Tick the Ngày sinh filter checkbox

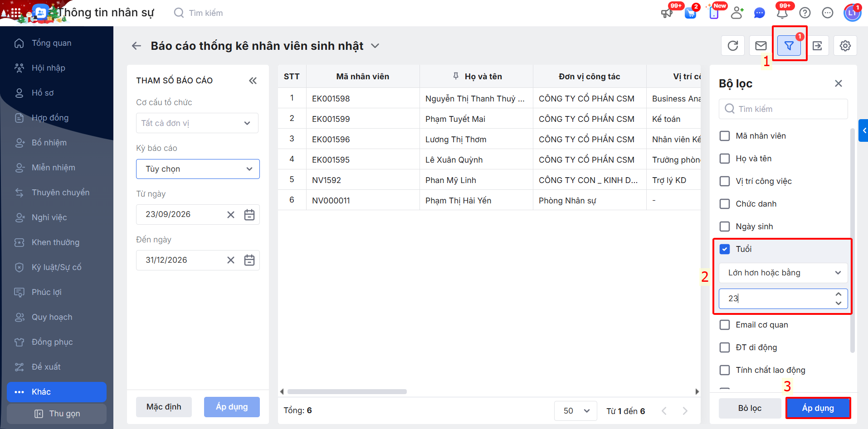click(x=725, y=227)
